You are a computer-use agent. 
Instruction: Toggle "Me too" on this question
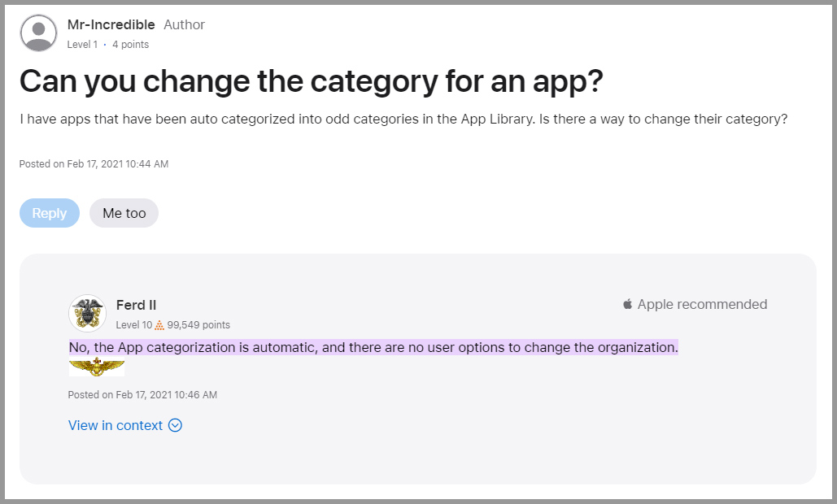click(x=124, y=212)
